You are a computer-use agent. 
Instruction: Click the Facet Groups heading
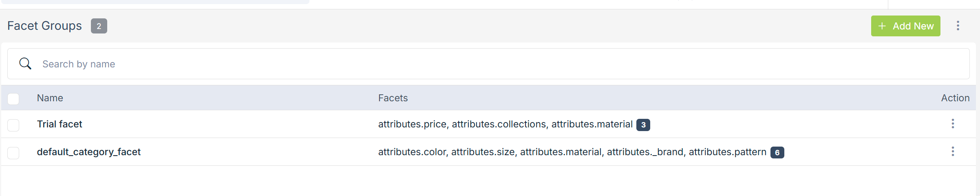[x=45, y=26]
